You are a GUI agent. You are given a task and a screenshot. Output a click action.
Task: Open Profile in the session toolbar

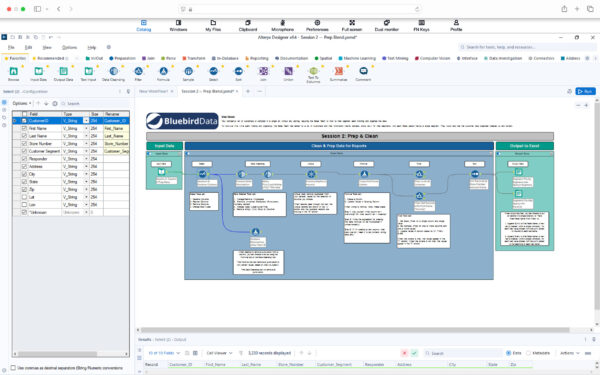pyautogui.click(x=456, y=26)
